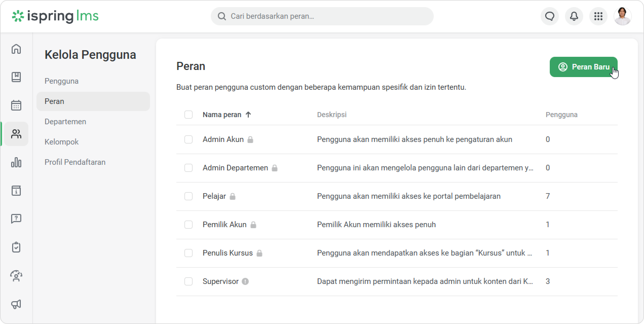Open the chat messages bubble icon
The height and width of the screenshot is (324, 644).
550,16
